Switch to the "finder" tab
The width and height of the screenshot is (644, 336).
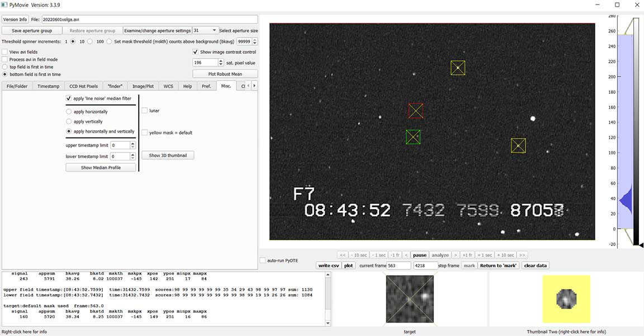point(115,86)
